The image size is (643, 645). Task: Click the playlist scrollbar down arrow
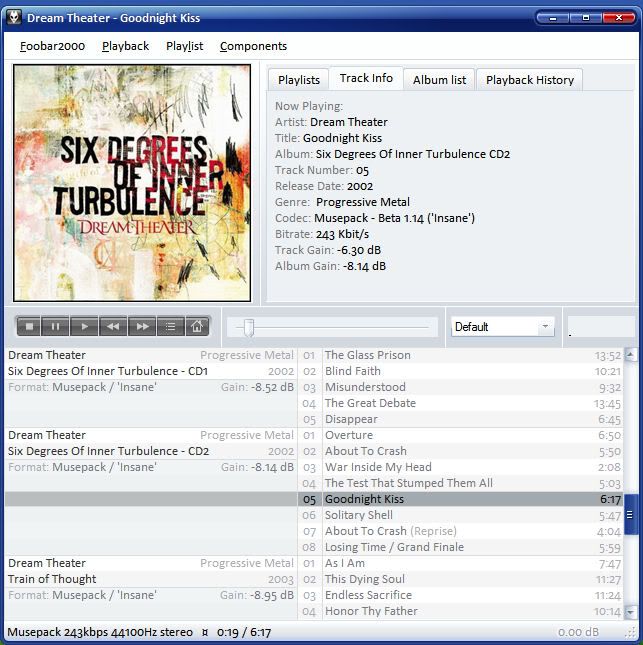point(630,612)
